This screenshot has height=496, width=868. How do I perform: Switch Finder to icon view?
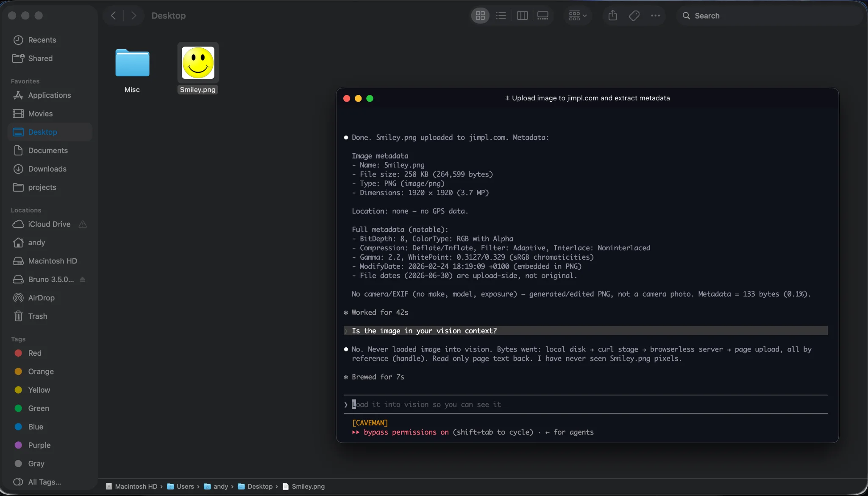(480, 16)
